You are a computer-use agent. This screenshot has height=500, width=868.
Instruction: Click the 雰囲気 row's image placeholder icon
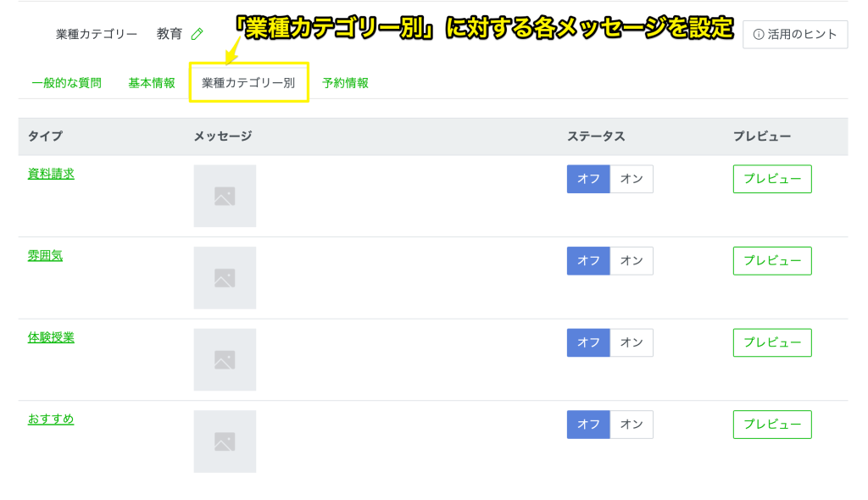coord(224,278)
